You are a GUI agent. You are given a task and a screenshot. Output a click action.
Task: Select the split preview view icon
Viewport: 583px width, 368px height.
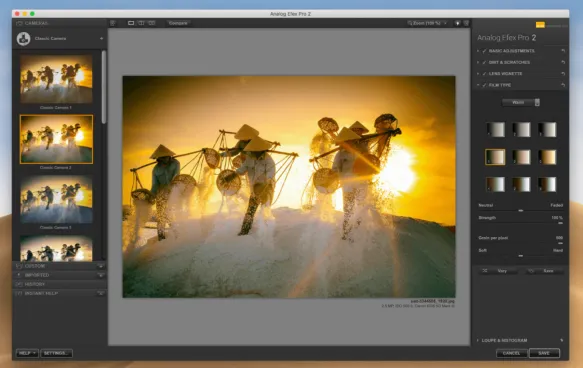tap(141, 23)
